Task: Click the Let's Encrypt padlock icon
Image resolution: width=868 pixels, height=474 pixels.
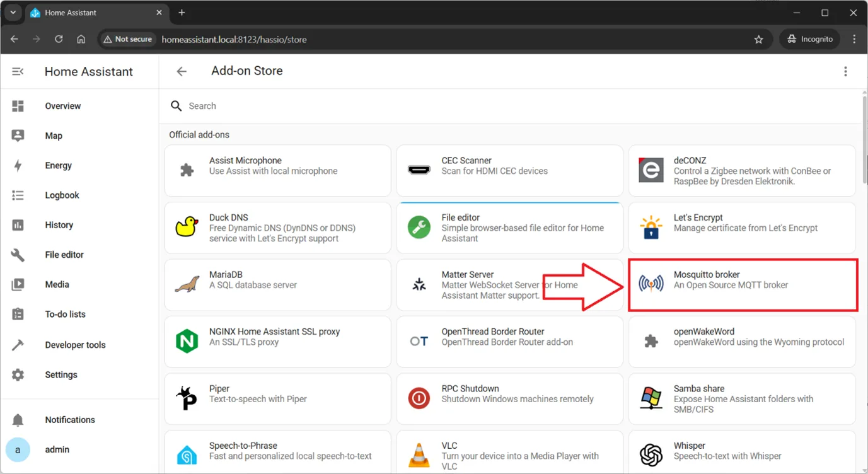Action: click(x=651, y=228)
